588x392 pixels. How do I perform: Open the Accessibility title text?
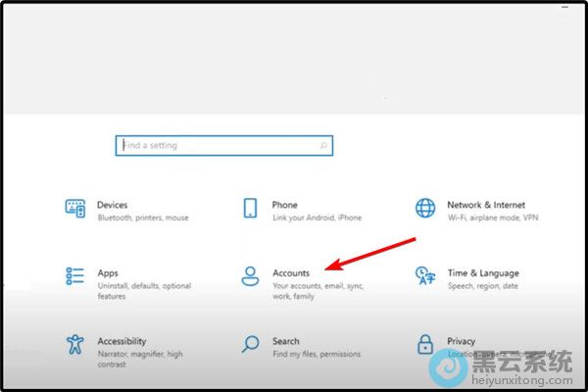click(122, 341)
